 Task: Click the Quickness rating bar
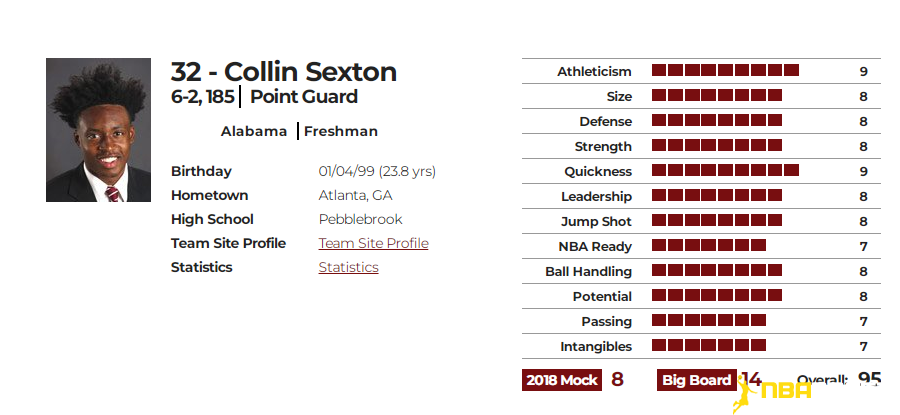click(x=725, y=170)
